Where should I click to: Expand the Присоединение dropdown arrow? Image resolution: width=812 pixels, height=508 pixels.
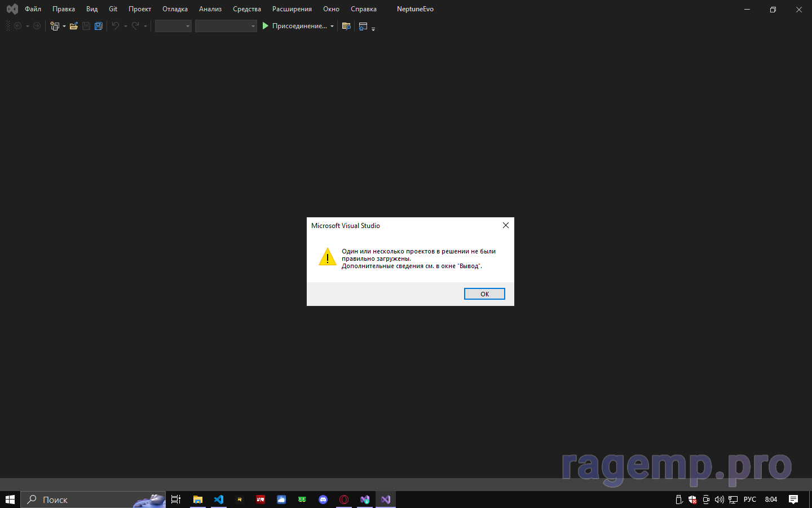[x=332, y=26]
